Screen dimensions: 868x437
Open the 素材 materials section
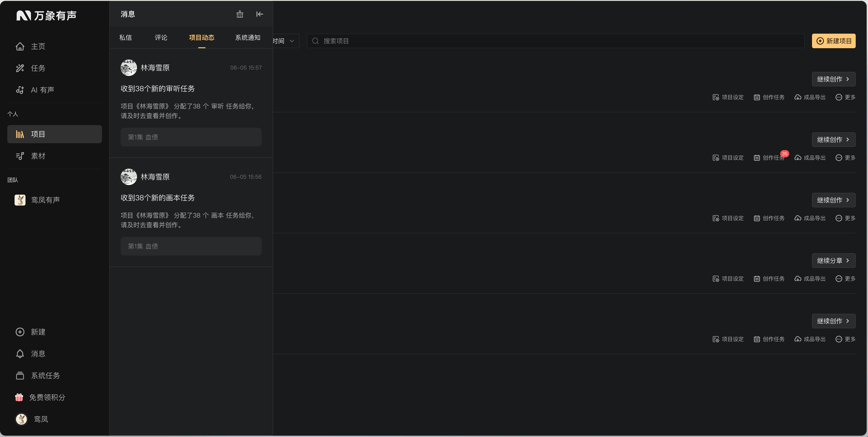point(54,156)
